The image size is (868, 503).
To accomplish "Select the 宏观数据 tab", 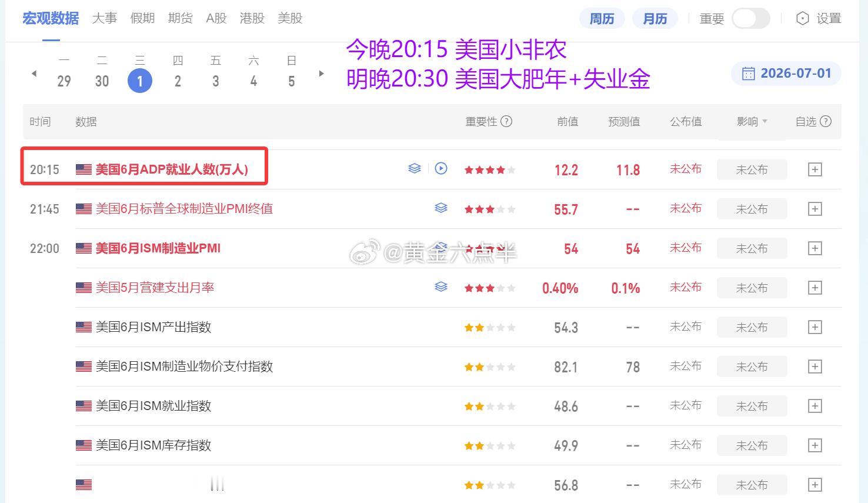I will tap(51, 18).
